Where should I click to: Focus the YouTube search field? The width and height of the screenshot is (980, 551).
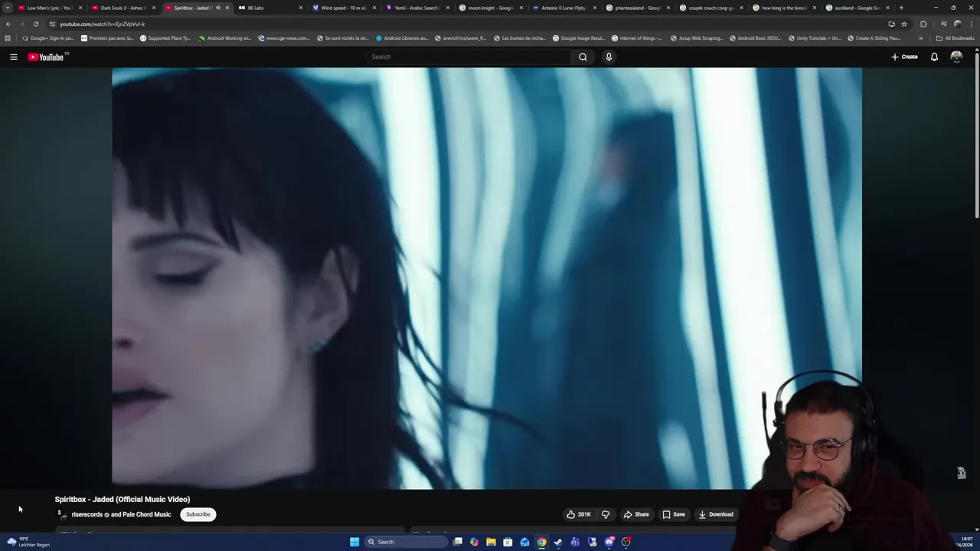point(469,57)
